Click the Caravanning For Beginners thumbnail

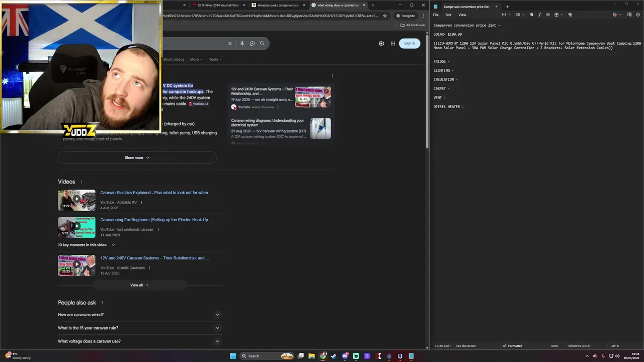(76, 227)
